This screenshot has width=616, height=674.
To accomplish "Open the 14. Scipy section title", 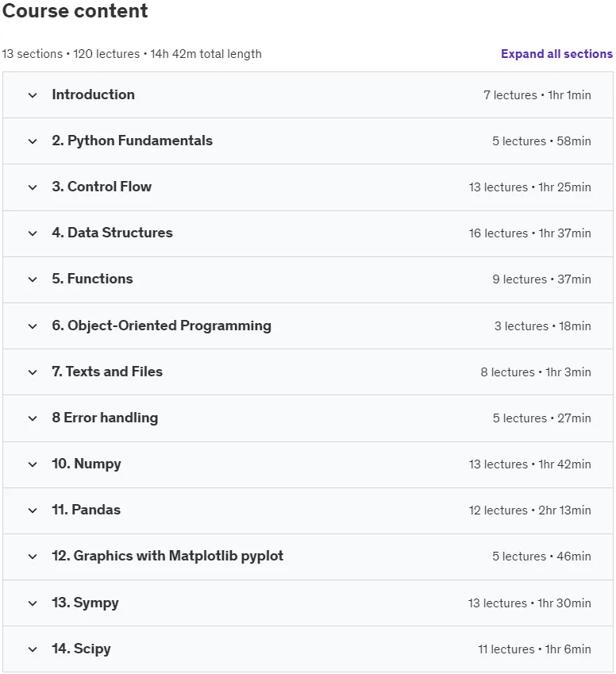I will pyautogui.click(x=81, y=649).
